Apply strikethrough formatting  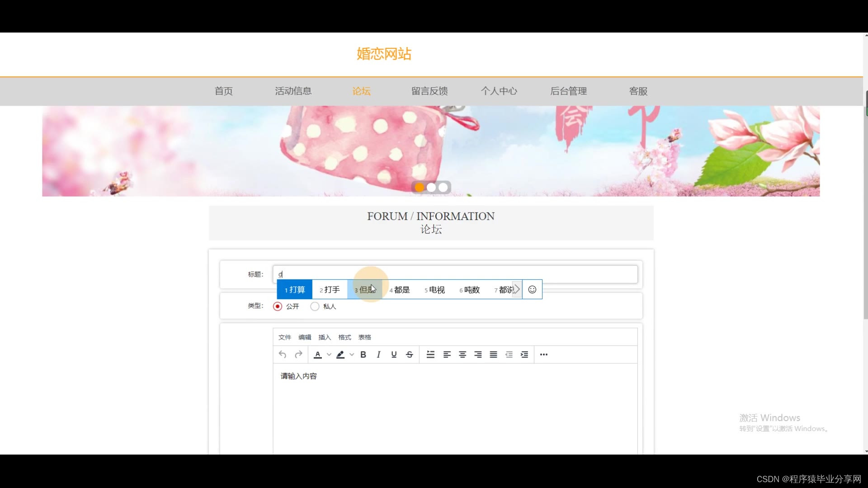(410, 355)
